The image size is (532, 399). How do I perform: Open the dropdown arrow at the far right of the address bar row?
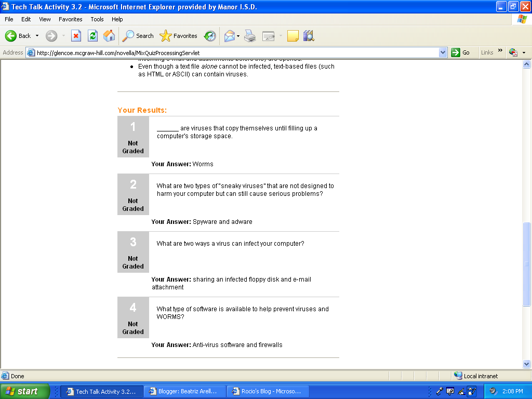click(524, 52)
